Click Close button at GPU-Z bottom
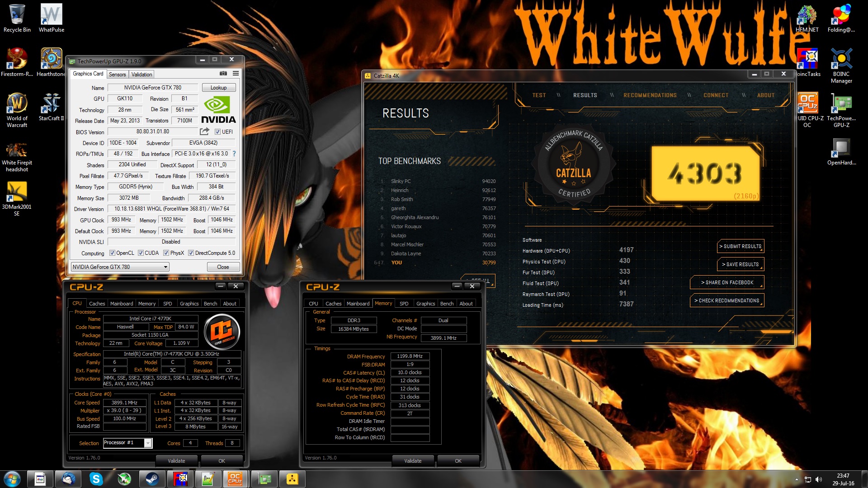This screenshot has height=488, width=868. [x=223, y=267]
